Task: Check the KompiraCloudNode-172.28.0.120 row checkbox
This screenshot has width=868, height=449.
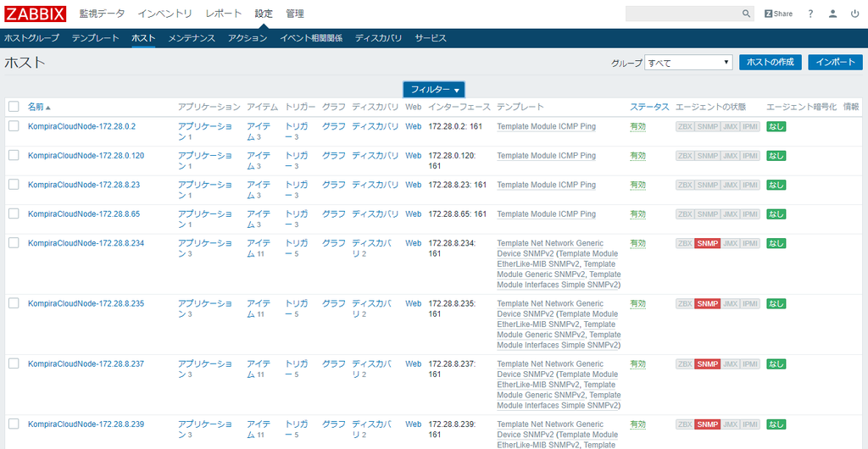Action: pos(14,155)
